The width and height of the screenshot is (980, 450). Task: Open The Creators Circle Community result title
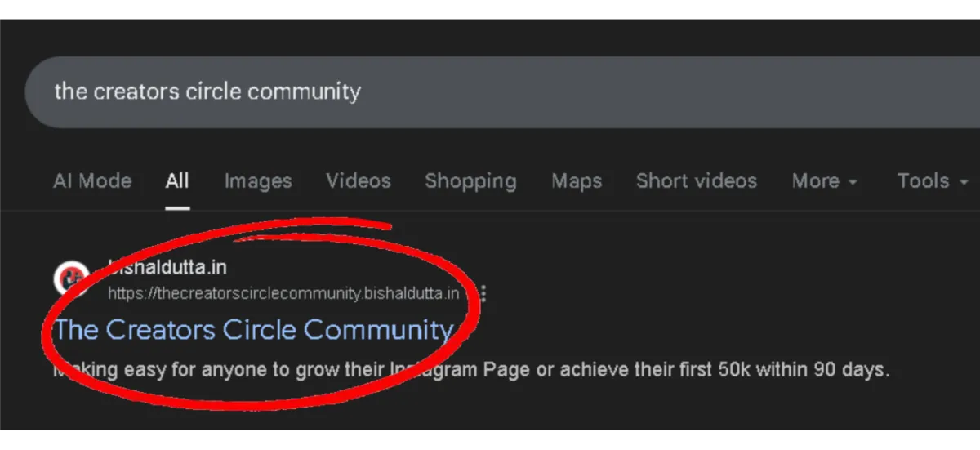pos(253,330)
